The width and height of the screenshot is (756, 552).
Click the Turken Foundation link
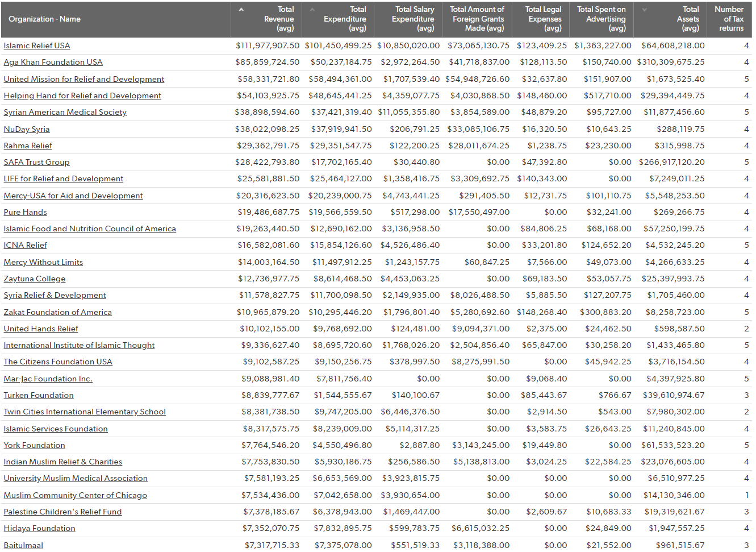point(38,396)
